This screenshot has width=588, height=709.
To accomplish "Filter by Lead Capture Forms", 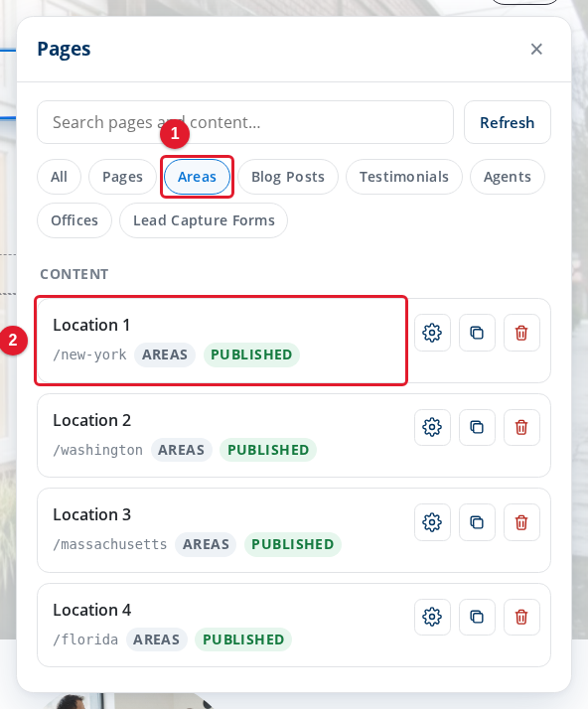I will pos(204,220).
